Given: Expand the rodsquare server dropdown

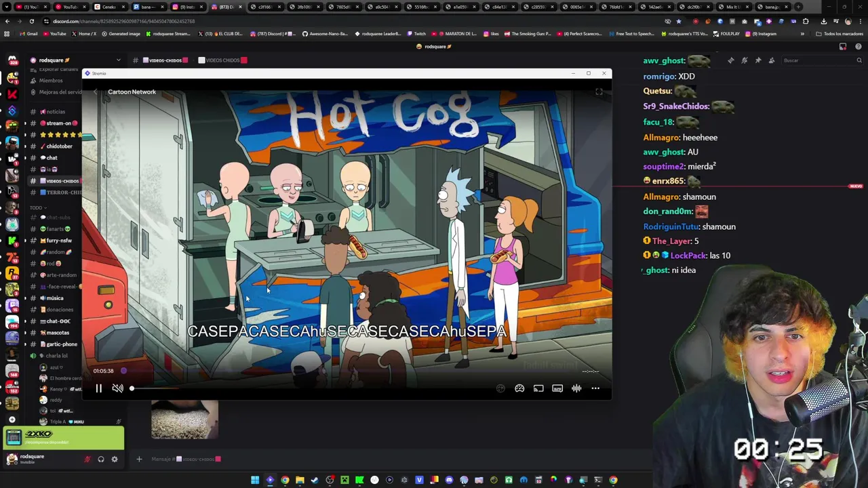Looking at the screenshot, I should tap(118, 60).
